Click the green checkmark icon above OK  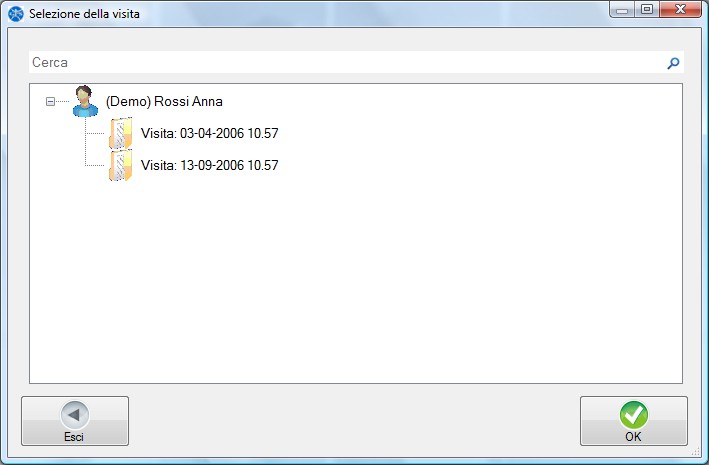(x=633, y=415)
